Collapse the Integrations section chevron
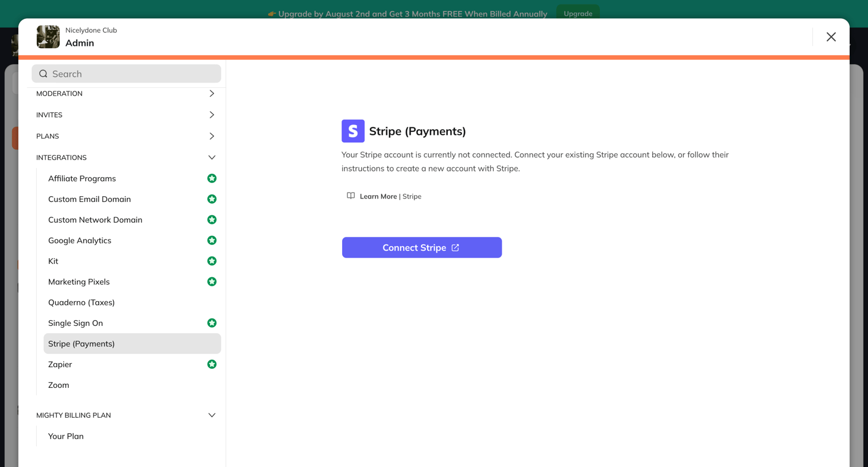This screenshot has width=868, height=467. pos(212,157)
